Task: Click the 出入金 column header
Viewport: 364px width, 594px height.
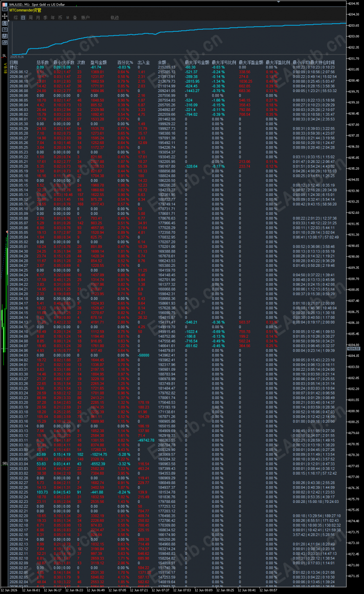Action: point(143,62)
